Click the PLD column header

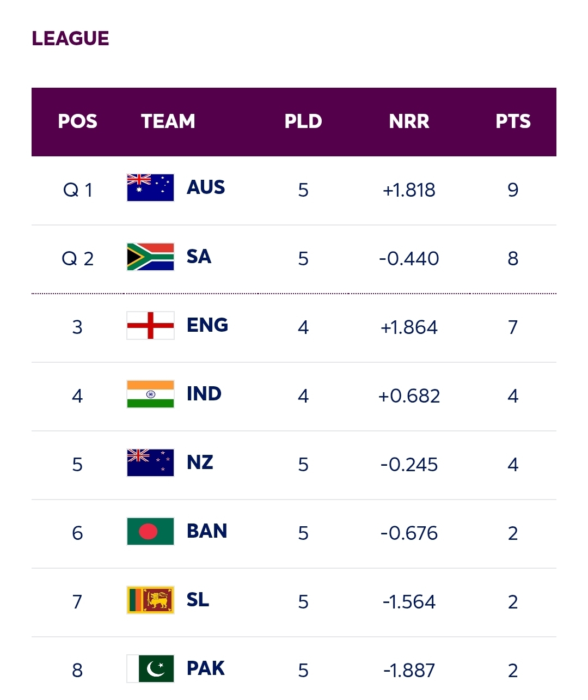point(303,121)
